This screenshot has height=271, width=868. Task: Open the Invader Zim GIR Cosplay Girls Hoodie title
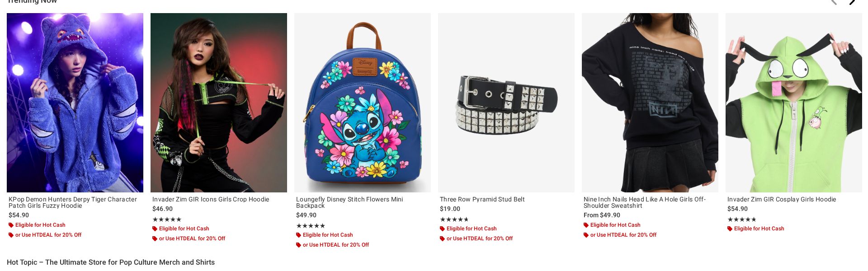tap(781, 199)
